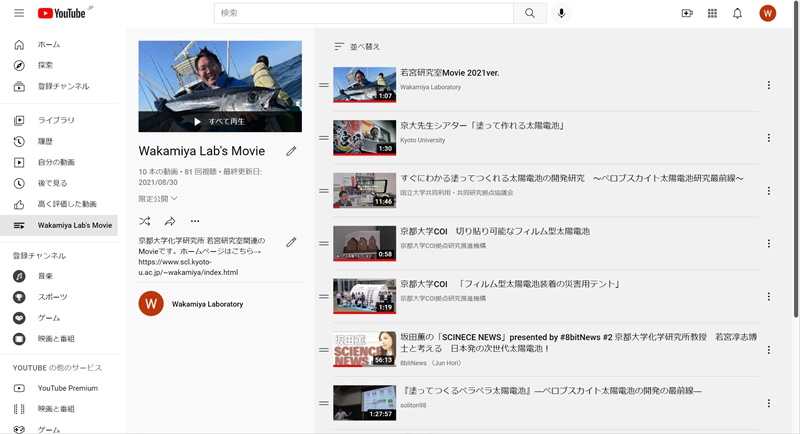The image size is (800, 434).
Task: Open options for 災害用テント video
Action: [x=768, y=296]
